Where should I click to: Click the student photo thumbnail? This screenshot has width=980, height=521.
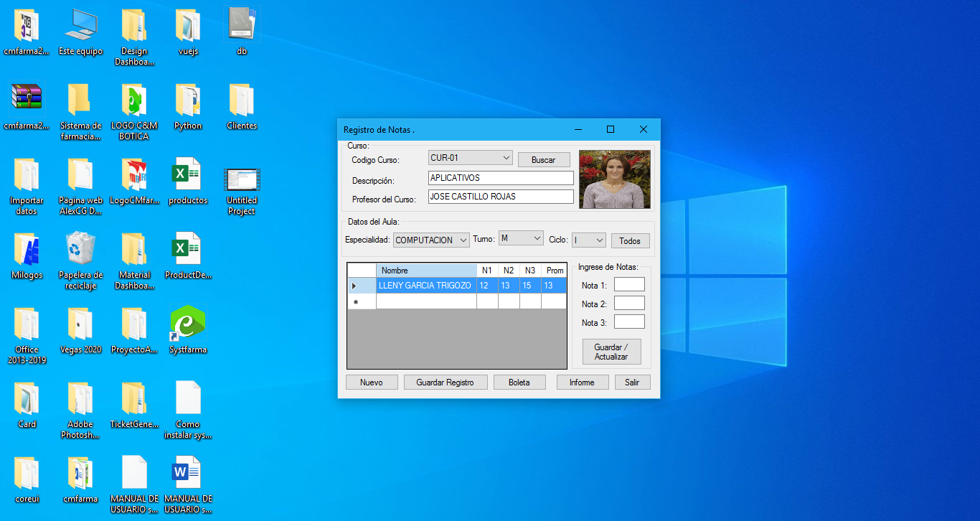[614, 179]
